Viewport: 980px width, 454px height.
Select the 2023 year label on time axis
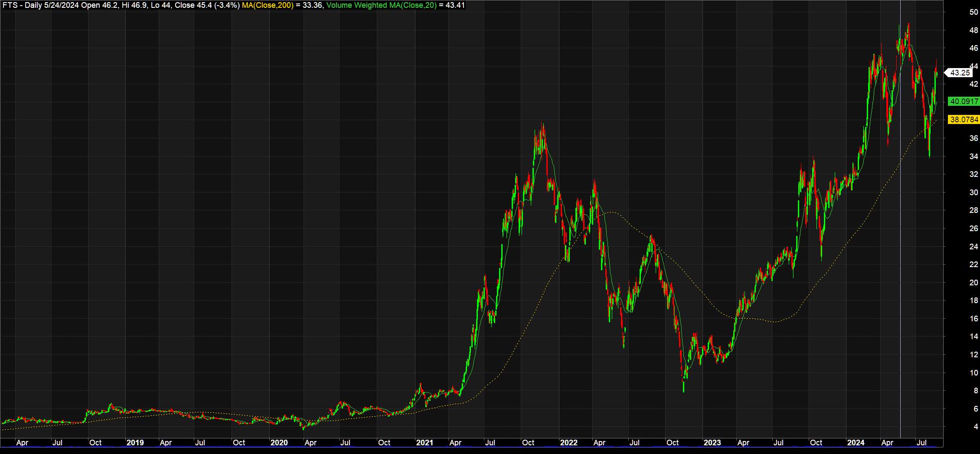coord(712,443)
